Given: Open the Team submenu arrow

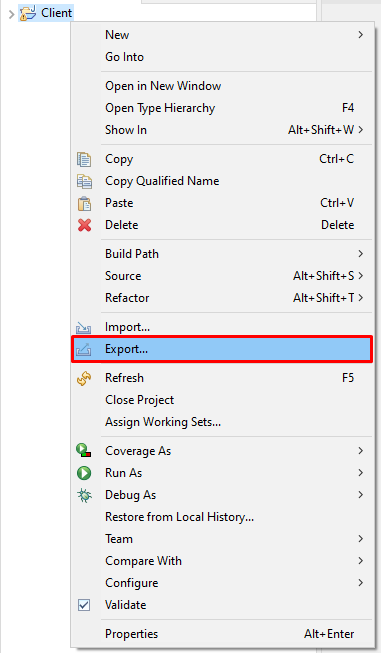Looking at the screenshot, I should coord(361,538).
